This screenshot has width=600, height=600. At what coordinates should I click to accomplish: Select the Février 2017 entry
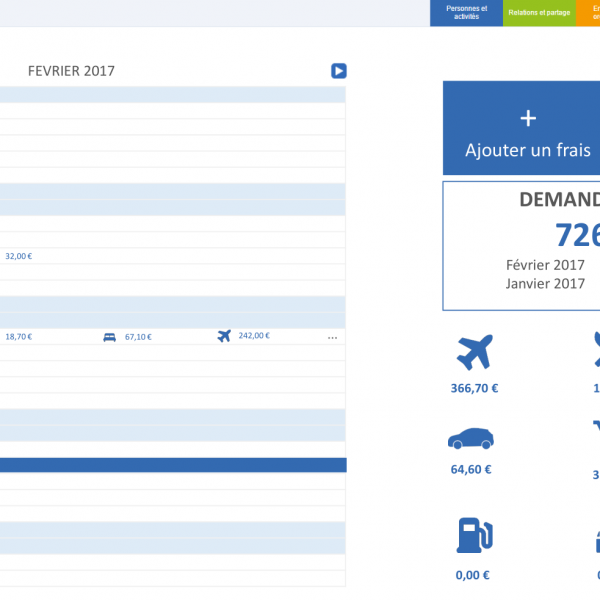pyautogui.click(x=545, y=265)
